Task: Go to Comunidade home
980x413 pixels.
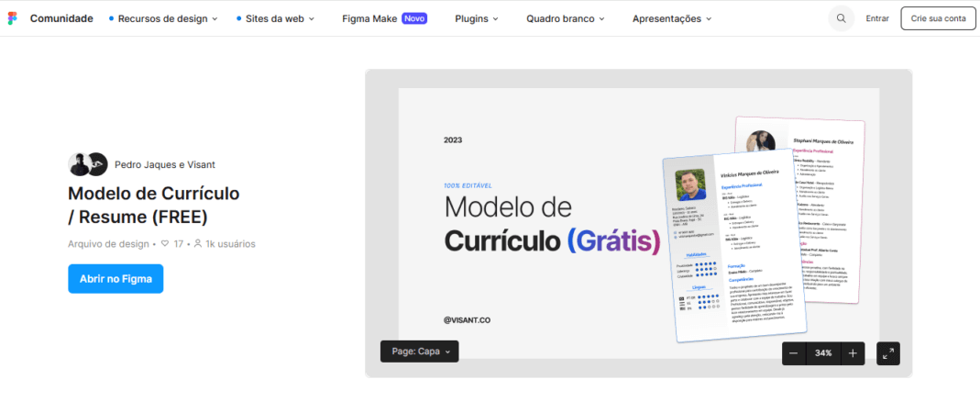Action: (61, 18)
